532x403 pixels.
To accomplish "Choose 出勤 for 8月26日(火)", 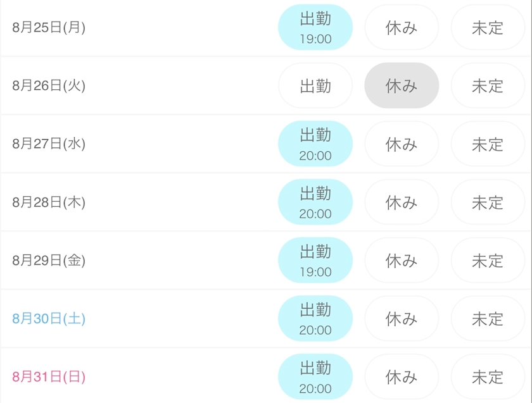I will 315,86.
